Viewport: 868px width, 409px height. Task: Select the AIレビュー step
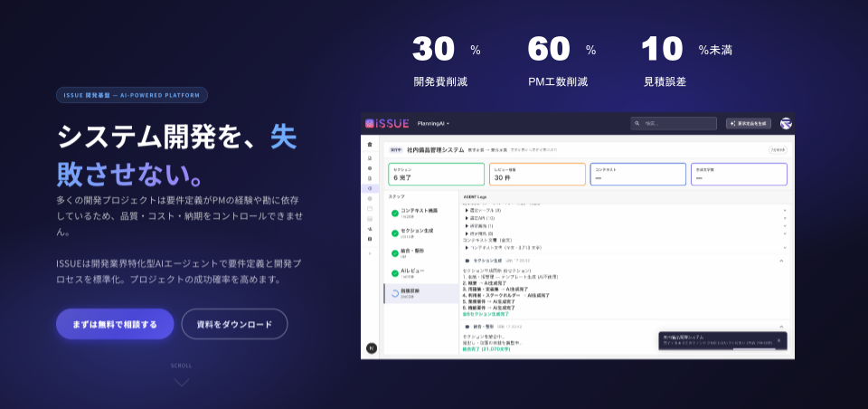[421, 273]
